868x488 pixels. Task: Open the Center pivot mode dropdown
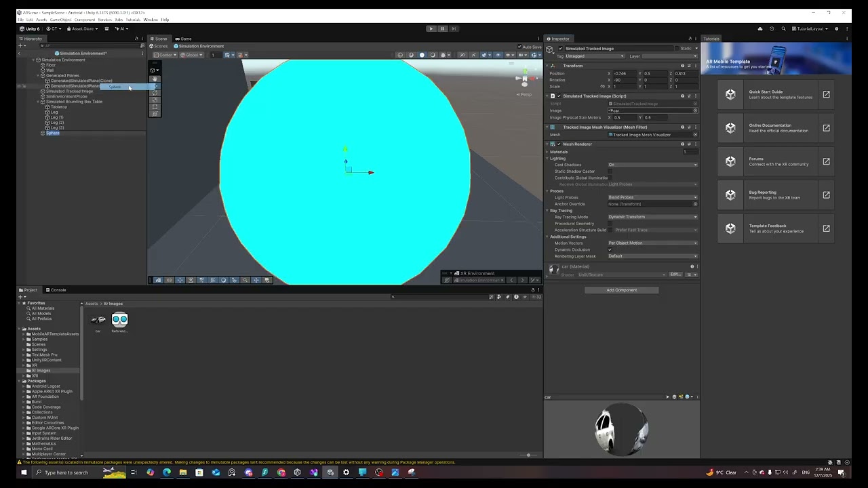point(165,55)
